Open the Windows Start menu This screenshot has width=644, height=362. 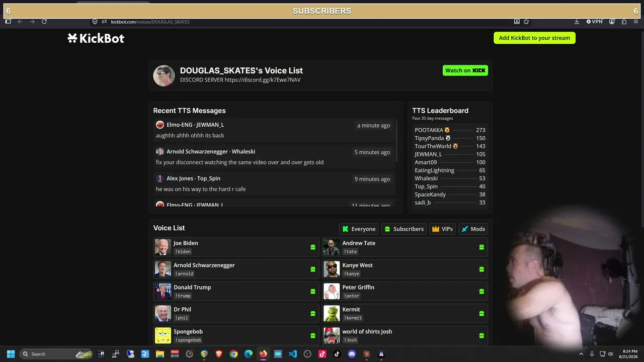click(11, 354)
